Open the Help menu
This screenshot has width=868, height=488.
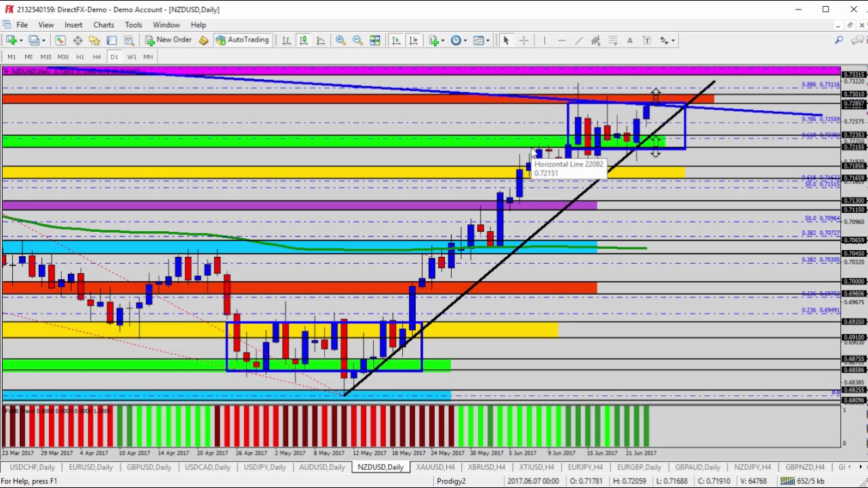(198, 25)
